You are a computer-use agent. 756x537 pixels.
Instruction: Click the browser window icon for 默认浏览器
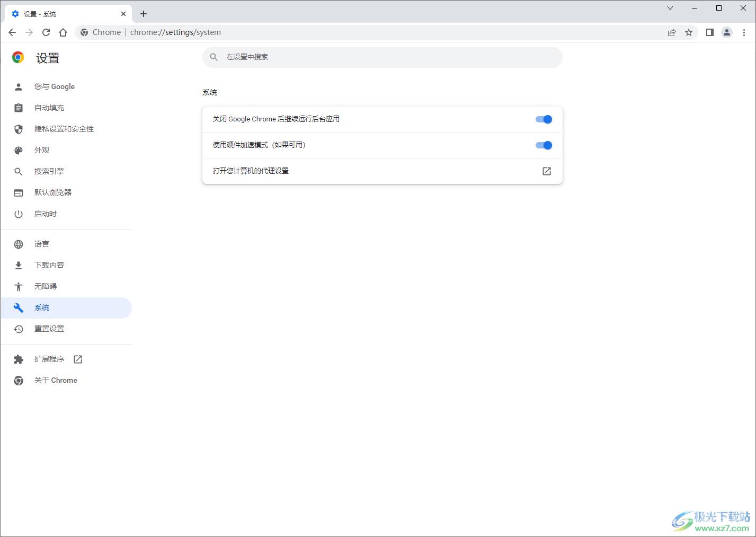(19, 192)
